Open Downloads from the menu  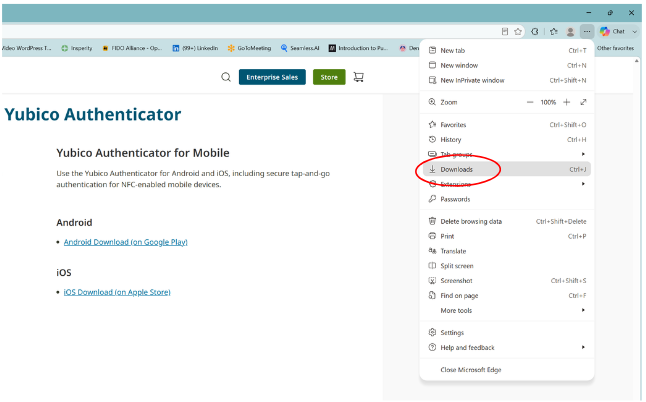click(x=507, y=169)
